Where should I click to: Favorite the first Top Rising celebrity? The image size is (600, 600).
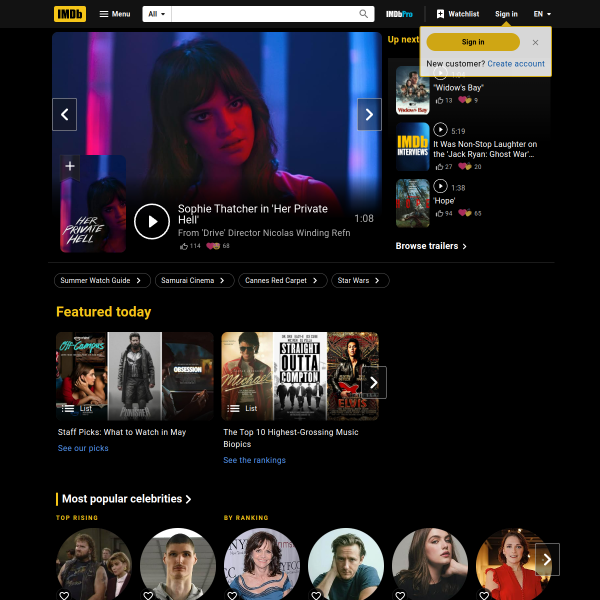pyautogui.click(x=64, y=595)
